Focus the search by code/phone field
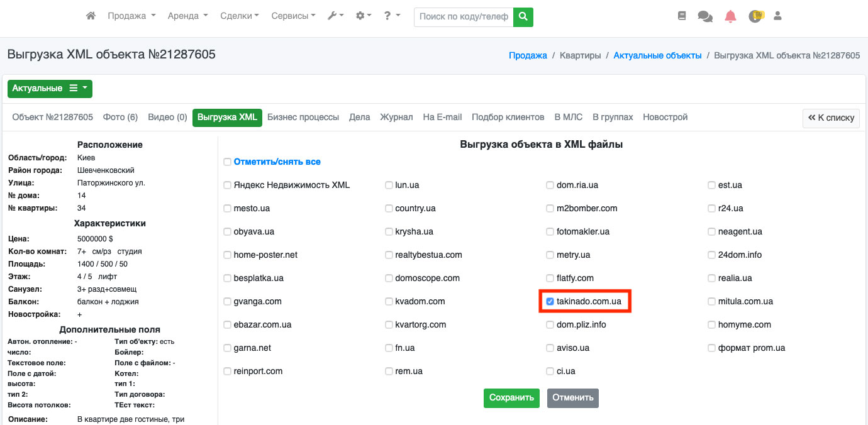Viewport: 868px width, 425px height. click(464, 17)
